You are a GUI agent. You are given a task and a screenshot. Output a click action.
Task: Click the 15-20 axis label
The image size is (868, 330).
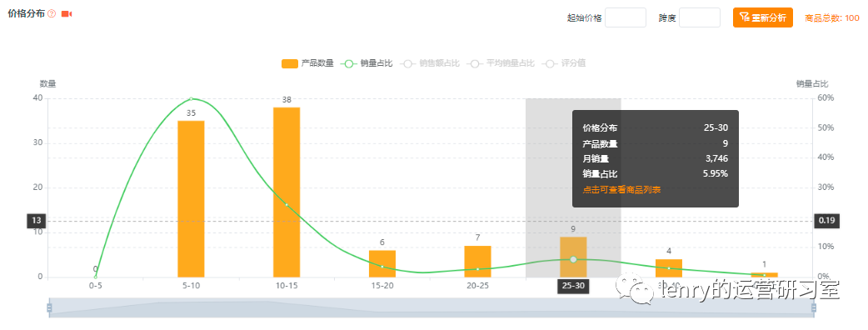pyautogui.click(x=382, y=286)
